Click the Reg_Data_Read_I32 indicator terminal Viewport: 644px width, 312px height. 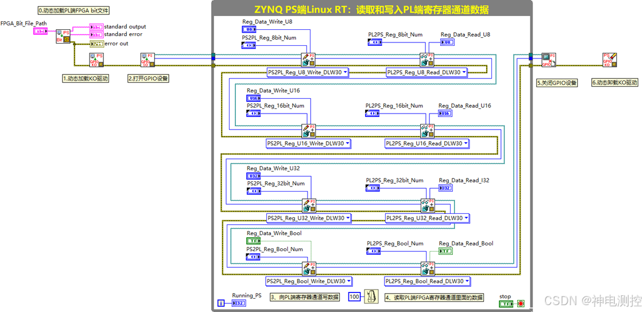pos(446,188)
